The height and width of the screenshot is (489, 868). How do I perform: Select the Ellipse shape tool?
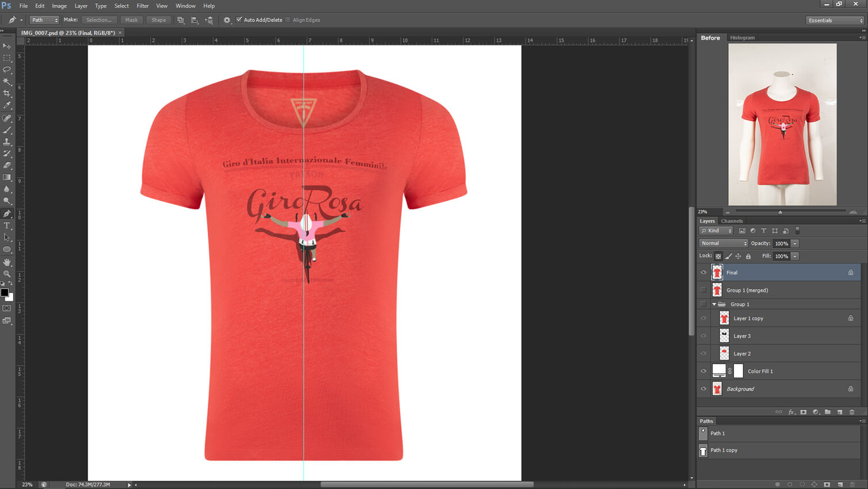pyautogui.click(x=7, y=250)
